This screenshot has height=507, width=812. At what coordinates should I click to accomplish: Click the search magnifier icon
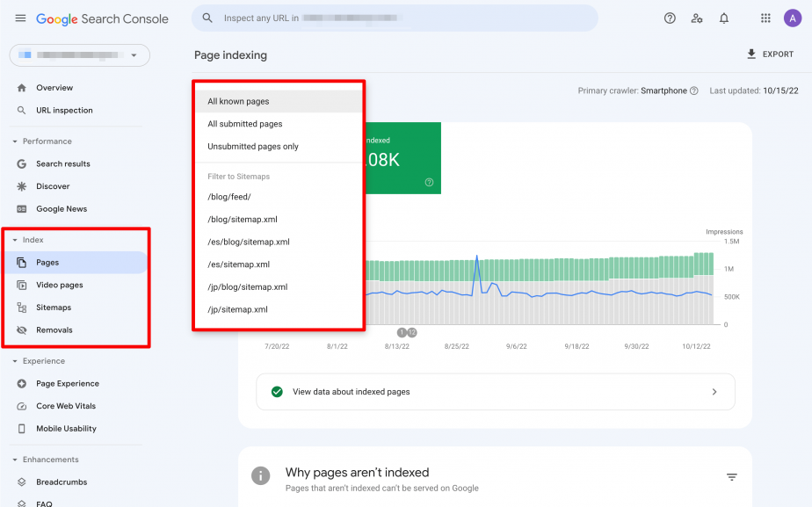point(207,18)
